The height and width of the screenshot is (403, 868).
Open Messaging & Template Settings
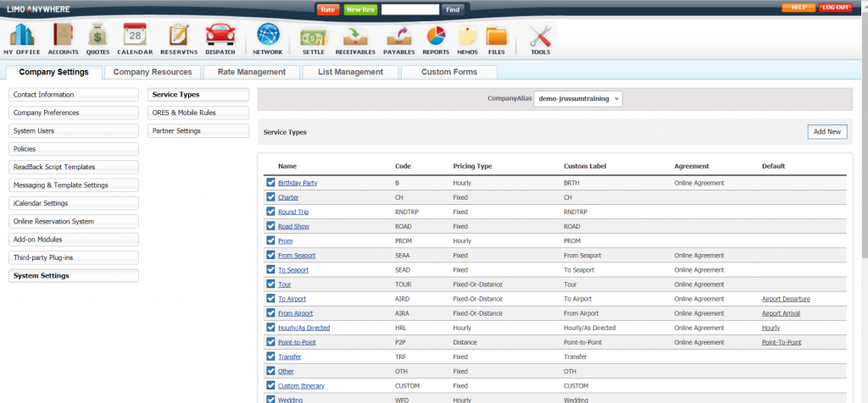(x=74, y=185)
